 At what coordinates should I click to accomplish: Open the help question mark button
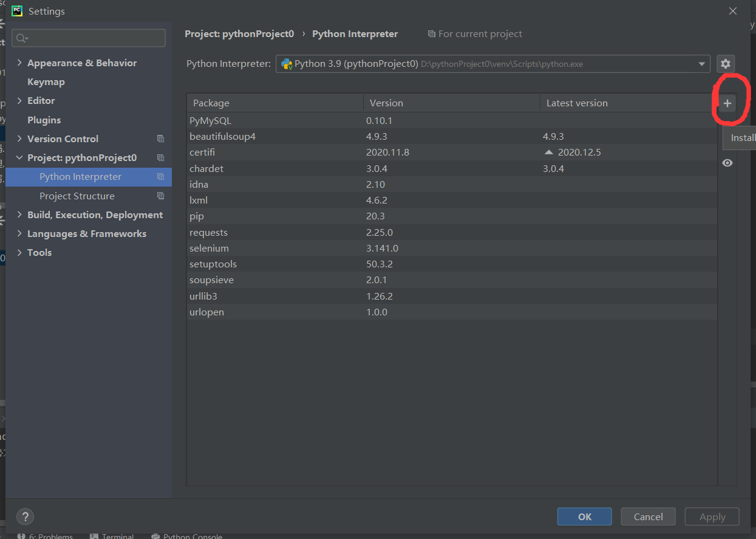[25, 517]
